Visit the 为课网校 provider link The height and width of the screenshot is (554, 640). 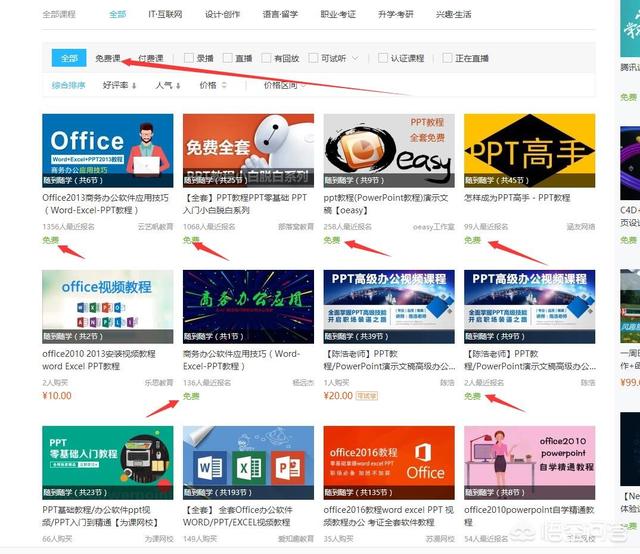coord(159,539)
